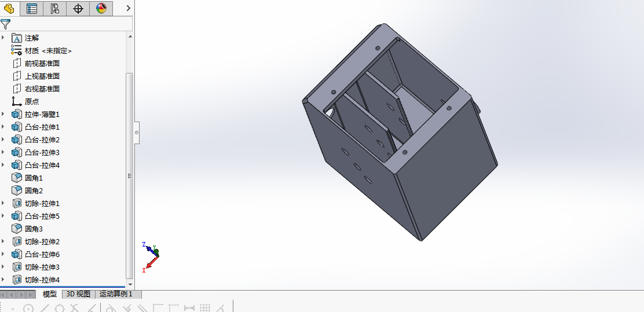Select the 凸台-拉伸5 boss icon
Screen dimensions: 644x312
click(16, 216)
